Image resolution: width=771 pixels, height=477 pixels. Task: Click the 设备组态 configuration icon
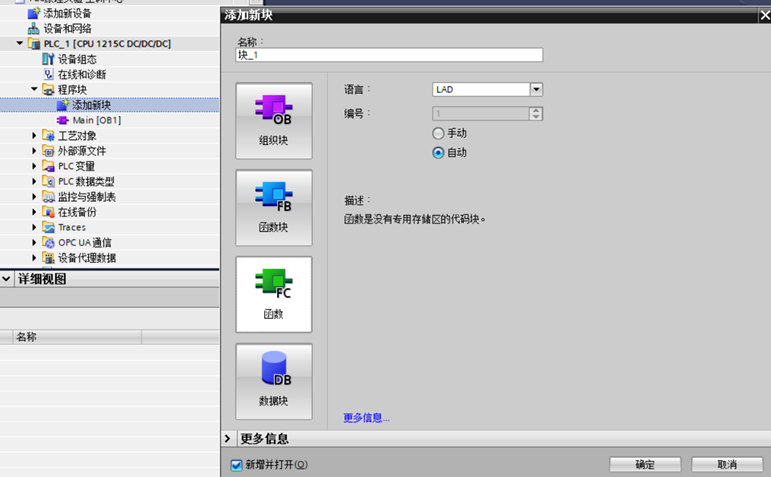click(x=48, y=59)
